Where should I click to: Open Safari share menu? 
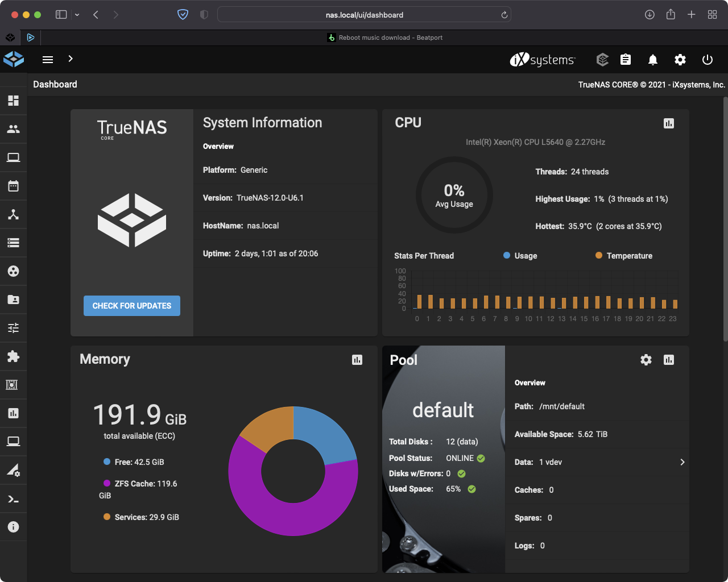pos(671,14)
